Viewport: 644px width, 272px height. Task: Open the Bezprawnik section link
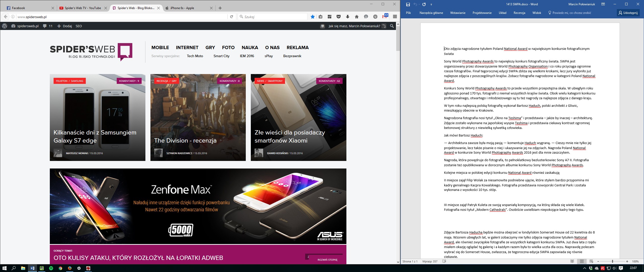[x=292, y=56]
